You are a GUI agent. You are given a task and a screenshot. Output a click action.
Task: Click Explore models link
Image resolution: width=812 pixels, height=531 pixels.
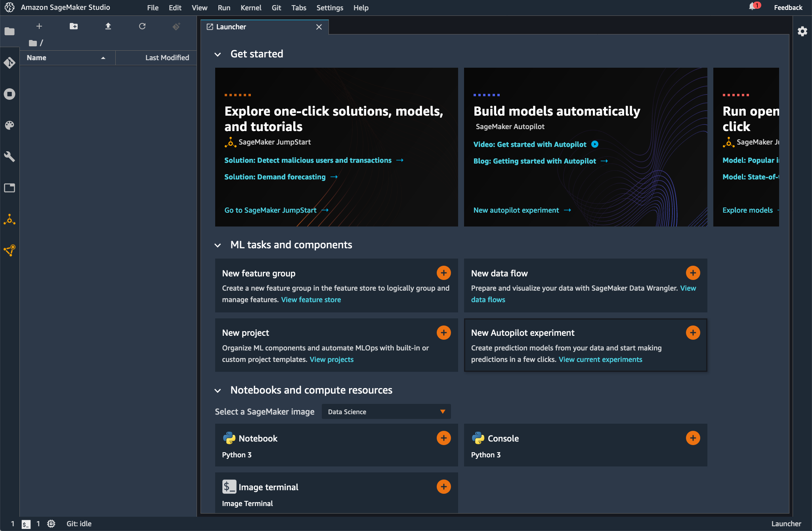[x=748, y=210]
